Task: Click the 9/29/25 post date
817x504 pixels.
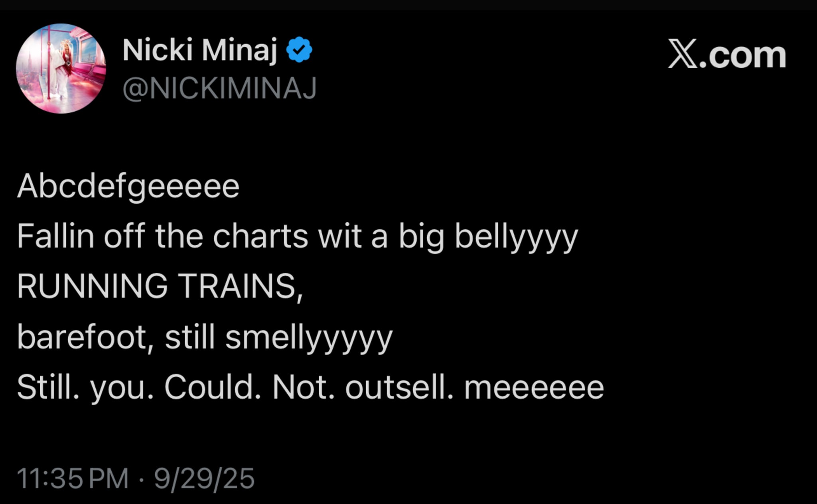Action: pyautogui.click(x=204, y=478)
